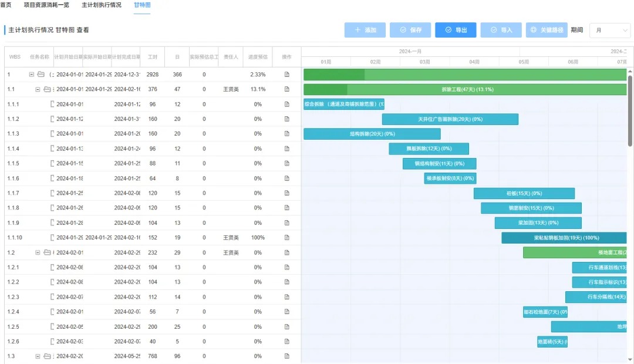Switch to the 项目资源消耗一览 tab
This screenshot has height=364, width=634.
pyautogui.click(x=46, y=5)
